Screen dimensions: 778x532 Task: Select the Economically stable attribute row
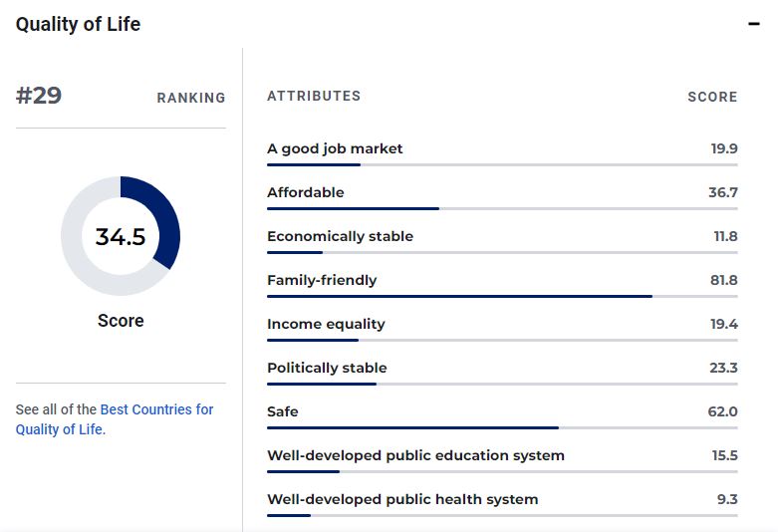502,241
